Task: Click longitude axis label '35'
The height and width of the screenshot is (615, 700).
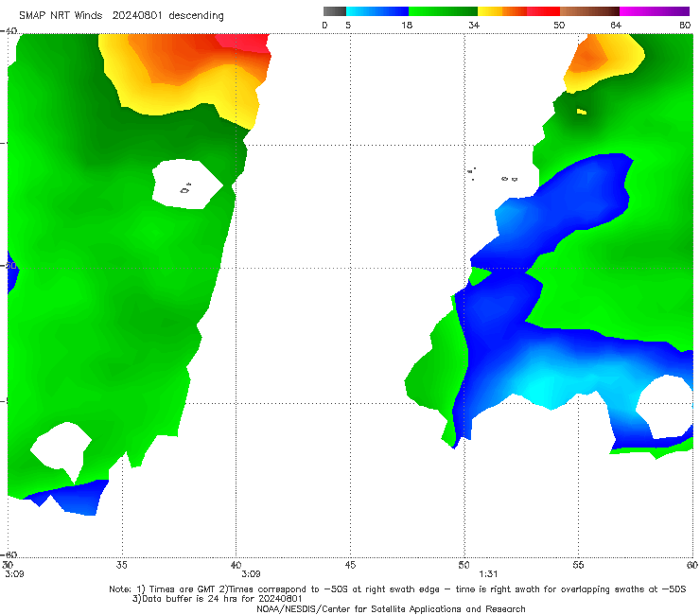Action: (x=121, y=565)
